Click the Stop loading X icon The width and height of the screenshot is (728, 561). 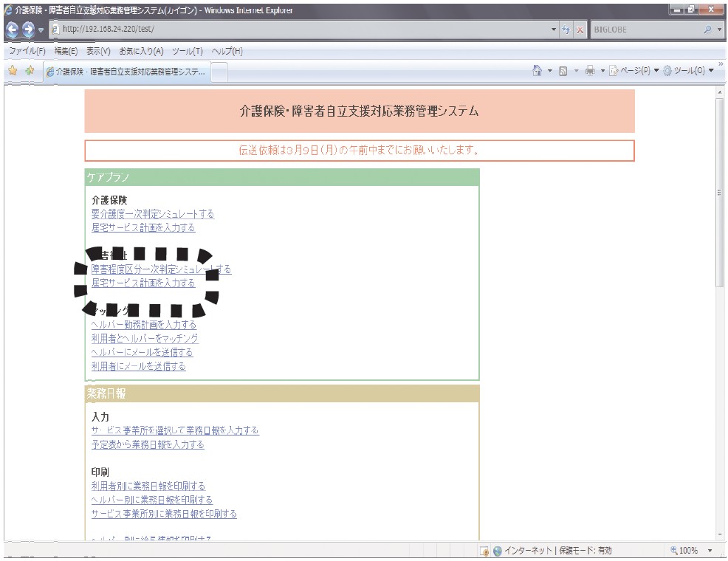click(x=580, y=30)
